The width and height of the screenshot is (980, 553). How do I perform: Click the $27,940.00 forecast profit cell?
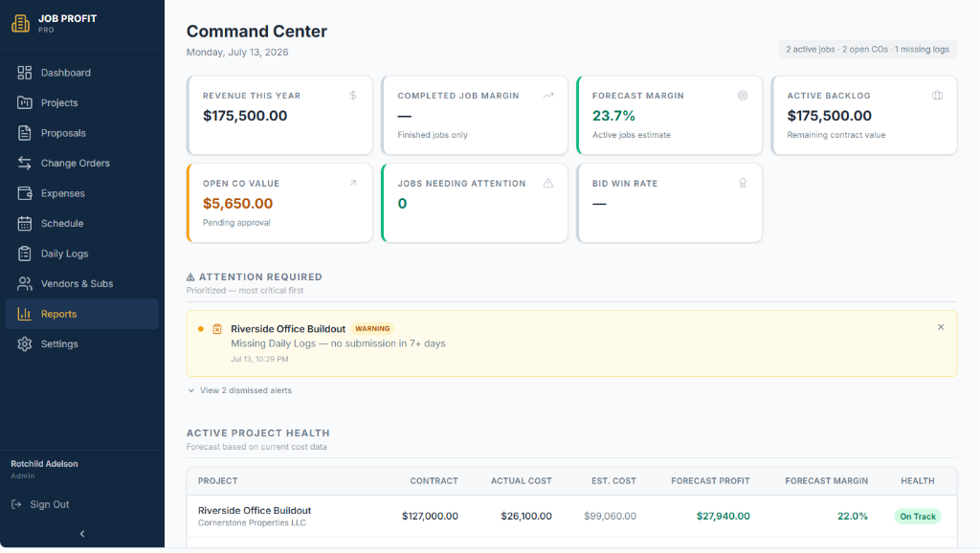coord(724,516)
